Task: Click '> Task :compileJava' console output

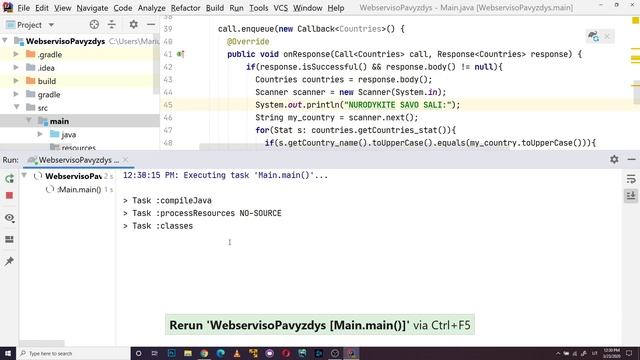Action: [167, 200]
